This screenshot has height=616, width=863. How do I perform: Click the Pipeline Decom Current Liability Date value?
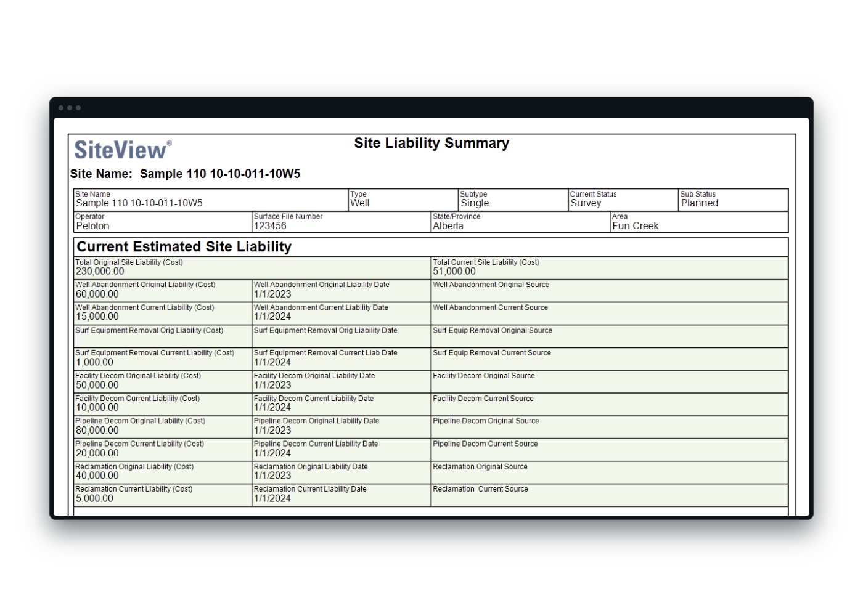272,453
